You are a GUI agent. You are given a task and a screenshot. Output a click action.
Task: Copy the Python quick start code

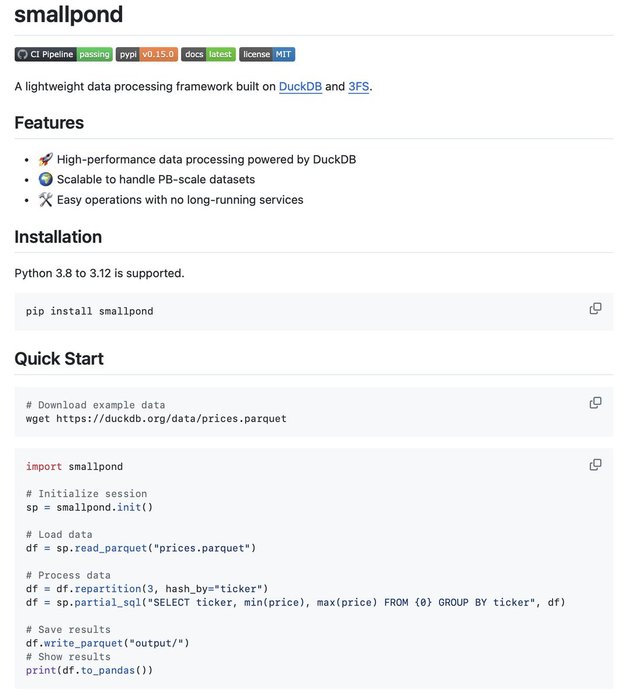595,465
